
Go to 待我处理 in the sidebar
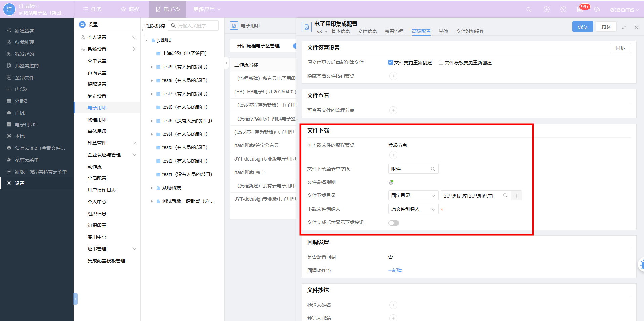click(25, 42)
